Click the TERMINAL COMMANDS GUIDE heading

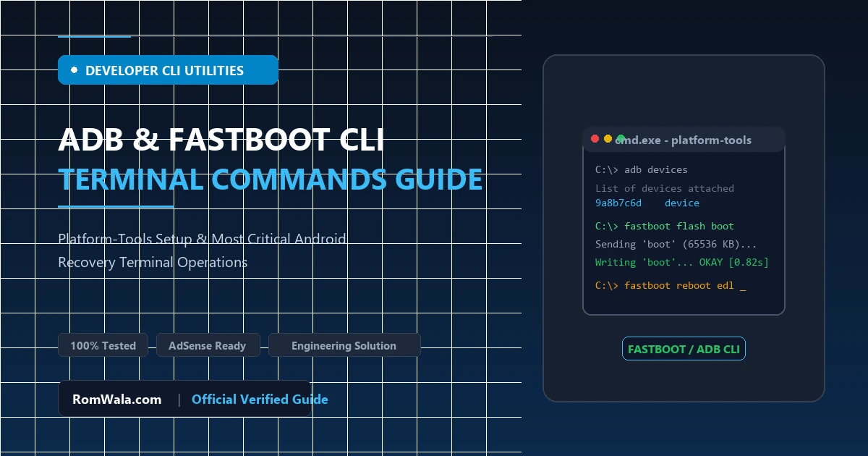coord(271,179)
